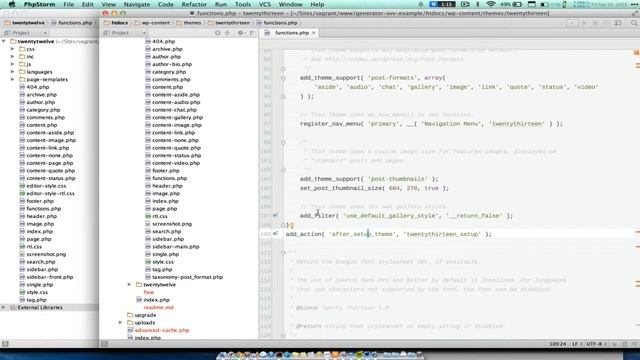Image resolution: width=640 pixels, height=360 pixels.
Task: Click the screenshot.png file icon in front tree
Action: (x=148, y=224)
